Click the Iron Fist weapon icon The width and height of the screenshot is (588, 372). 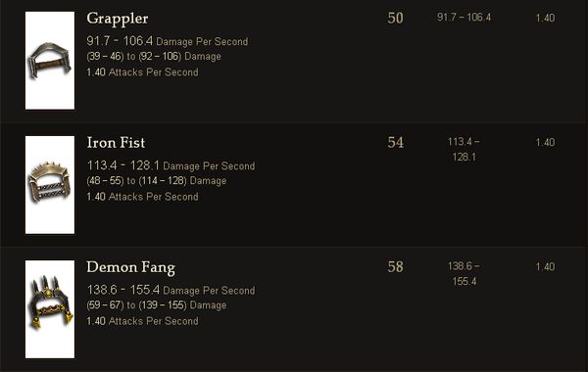pyautogui.click(x=50, y=185)
